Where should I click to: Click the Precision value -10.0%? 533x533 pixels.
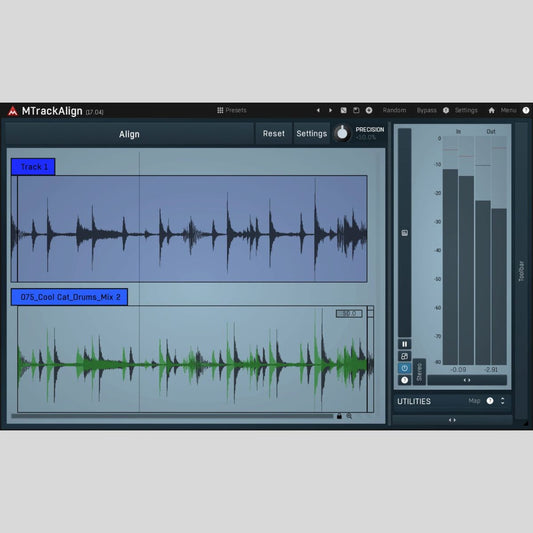tap(366, 137)
